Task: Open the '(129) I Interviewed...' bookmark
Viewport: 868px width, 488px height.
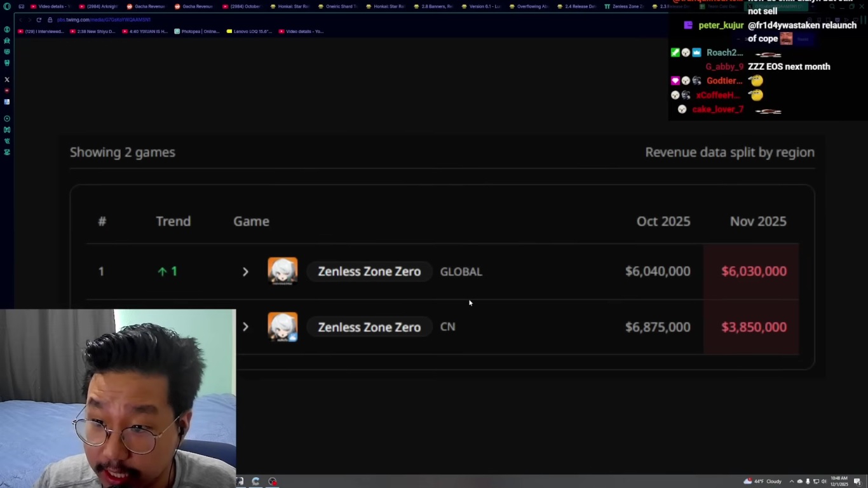Action: coord(41,31)
